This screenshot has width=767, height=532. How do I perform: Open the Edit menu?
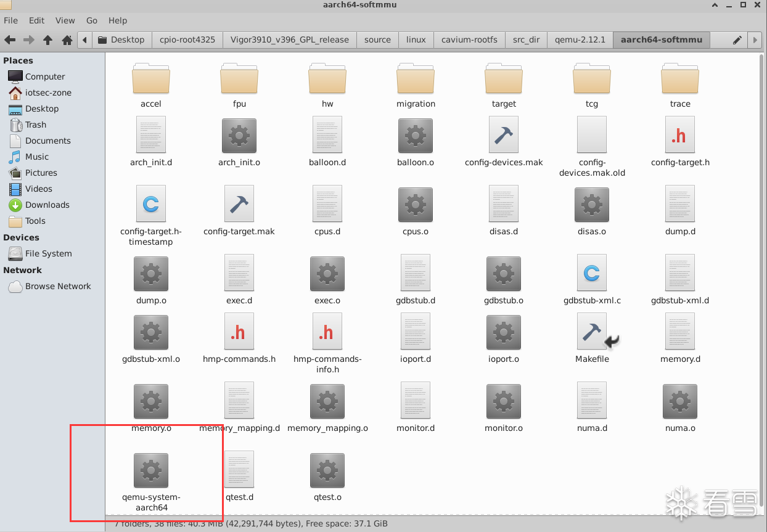coord(36,20)
